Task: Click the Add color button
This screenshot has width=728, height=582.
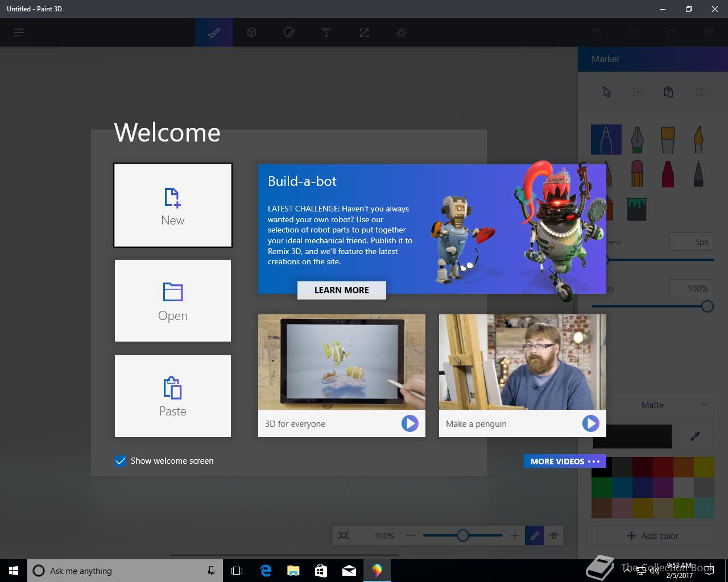Action: (x=652, y=535)
